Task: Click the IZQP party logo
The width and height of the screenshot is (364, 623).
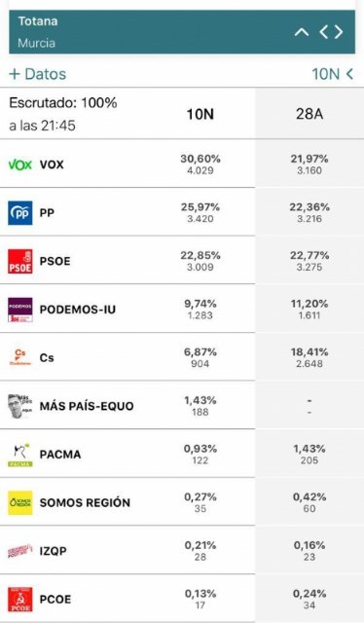Action: (x=20, y=551)
